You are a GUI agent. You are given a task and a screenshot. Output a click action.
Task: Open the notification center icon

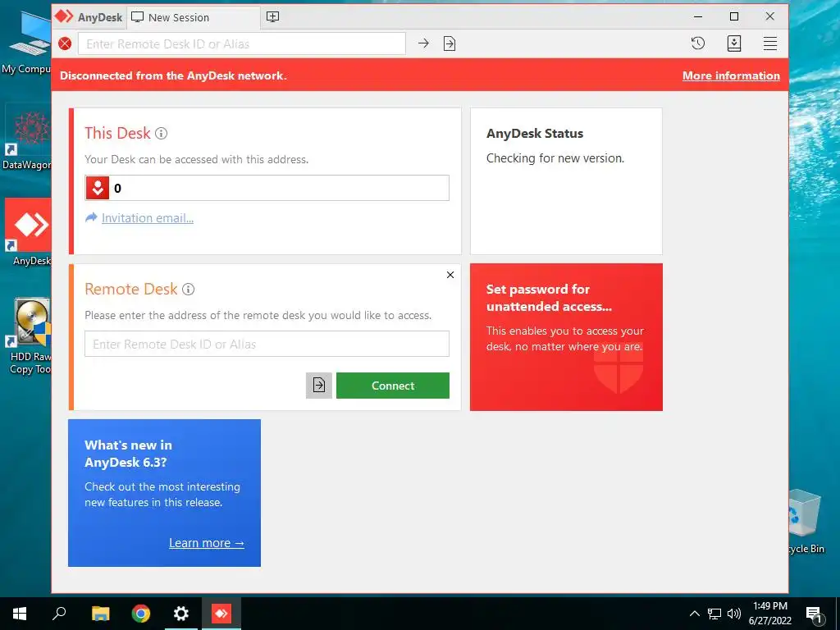814,614
